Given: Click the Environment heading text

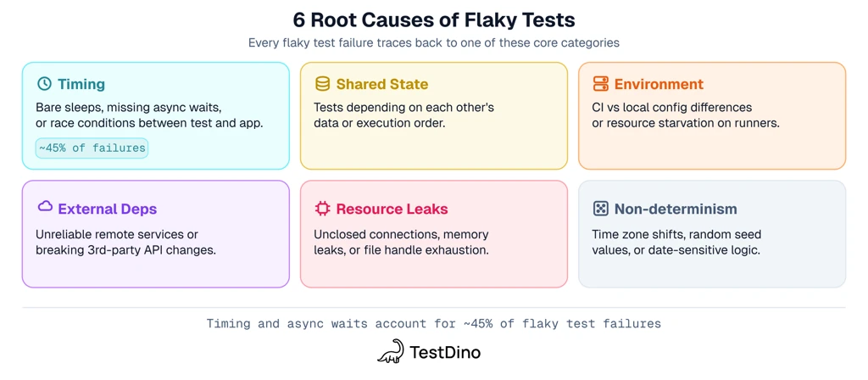Looking at the screenshot, I should click(659, 84).
